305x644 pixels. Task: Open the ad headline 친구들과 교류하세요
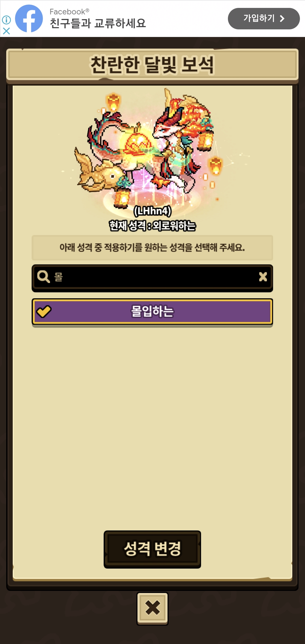click(x=98, y=23)
